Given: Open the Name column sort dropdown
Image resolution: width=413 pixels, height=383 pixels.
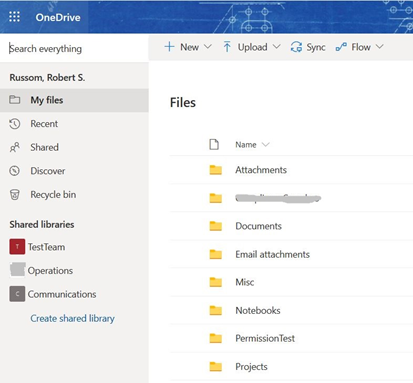Looking at the screenshot, I should [x=266, y=144].
